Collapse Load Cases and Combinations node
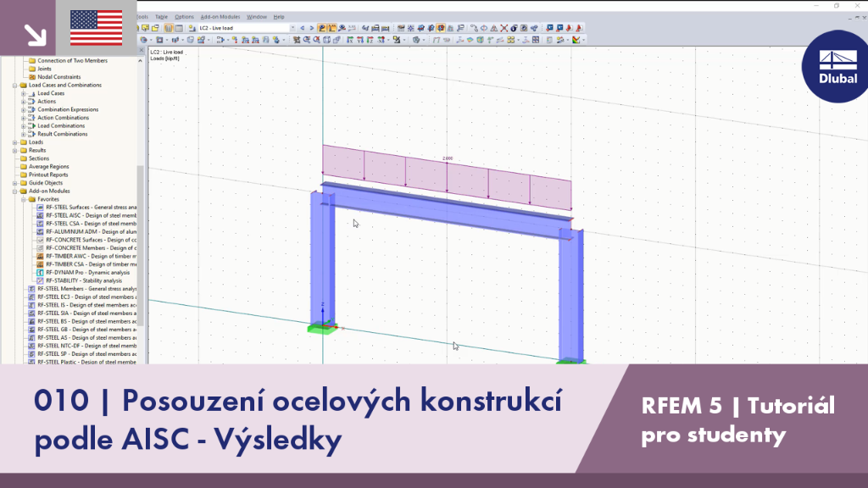The height and width of the screenshot is (488, 868). (15, 86)
